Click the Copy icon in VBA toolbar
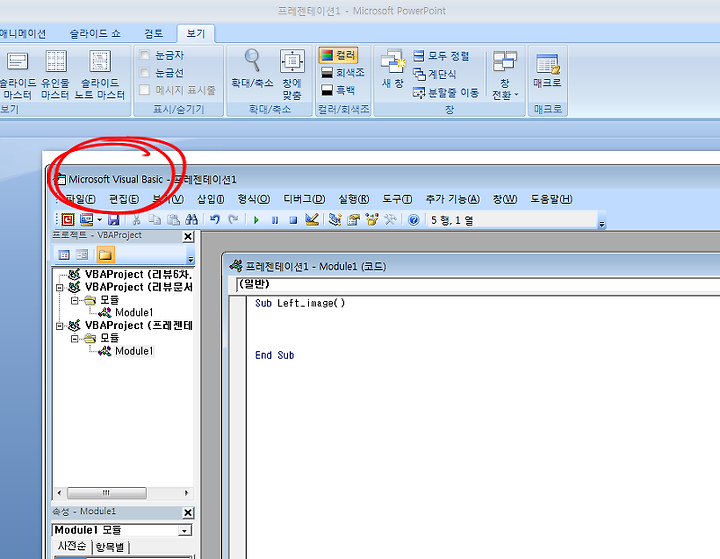720x559 pixels. (x=155, y=220)
